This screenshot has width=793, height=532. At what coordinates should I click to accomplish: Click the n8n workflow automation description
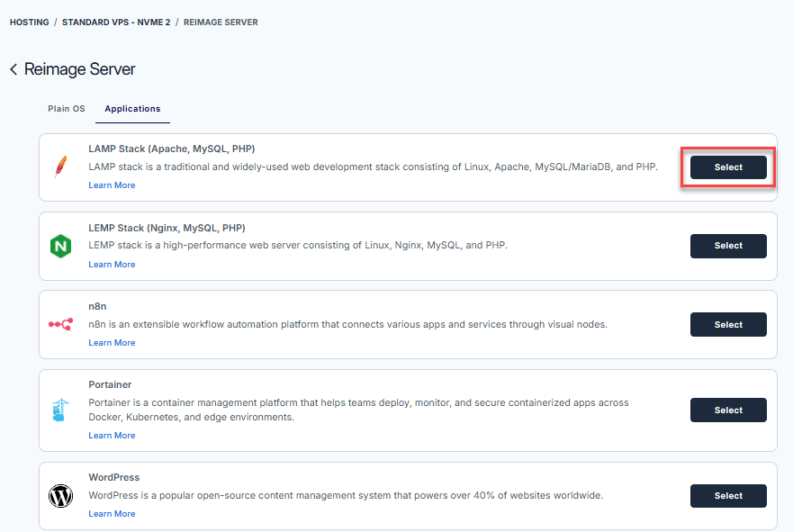click(347, 324)
